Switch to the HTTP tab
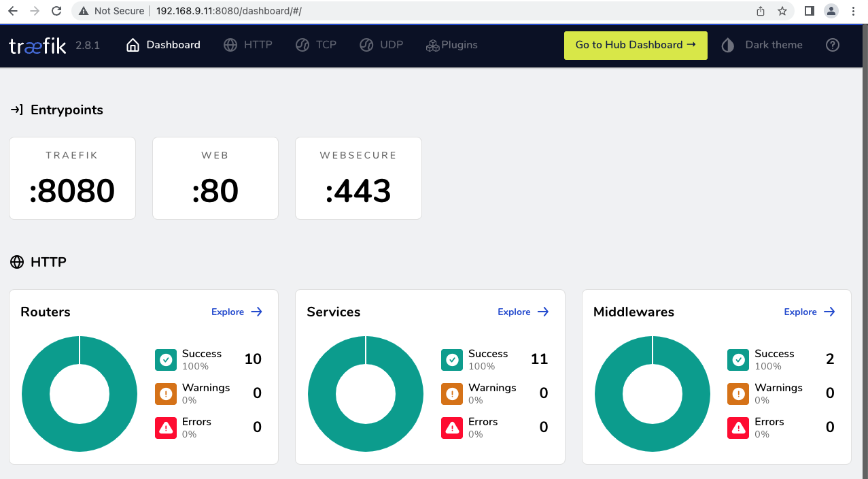Viewport: 868px width, 479px height. point(248,45)
